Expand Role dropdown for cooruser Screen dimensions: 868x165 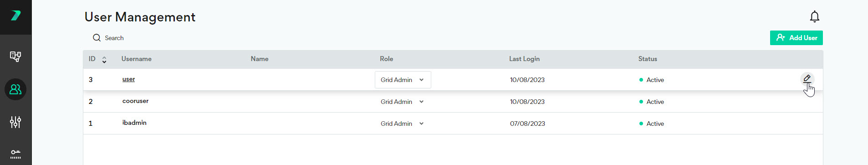403,102
